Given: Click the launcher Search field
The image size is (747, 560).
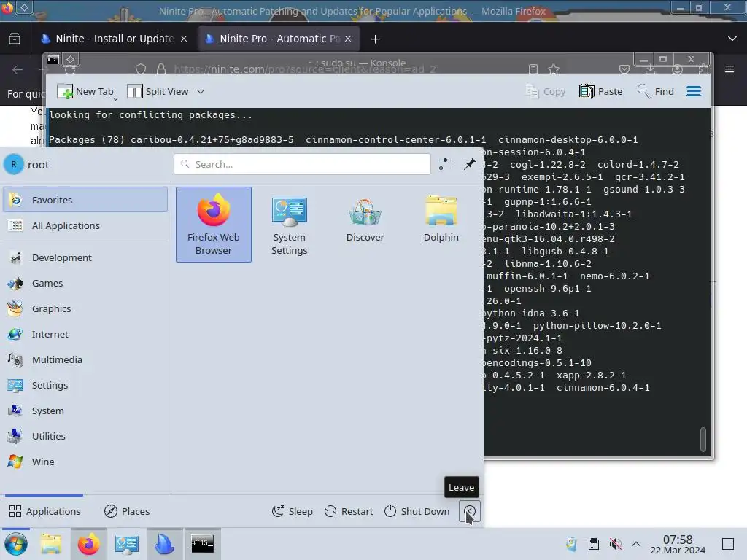Looking at the screenshot, I should pyautogui.click(x=302, y=164).
